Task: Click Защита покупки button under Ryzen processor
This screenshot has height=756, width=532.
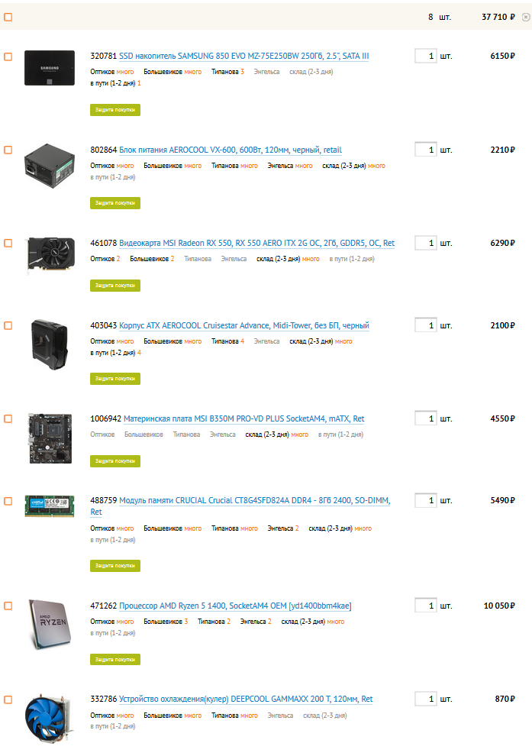Action: [x=115, y=659]
